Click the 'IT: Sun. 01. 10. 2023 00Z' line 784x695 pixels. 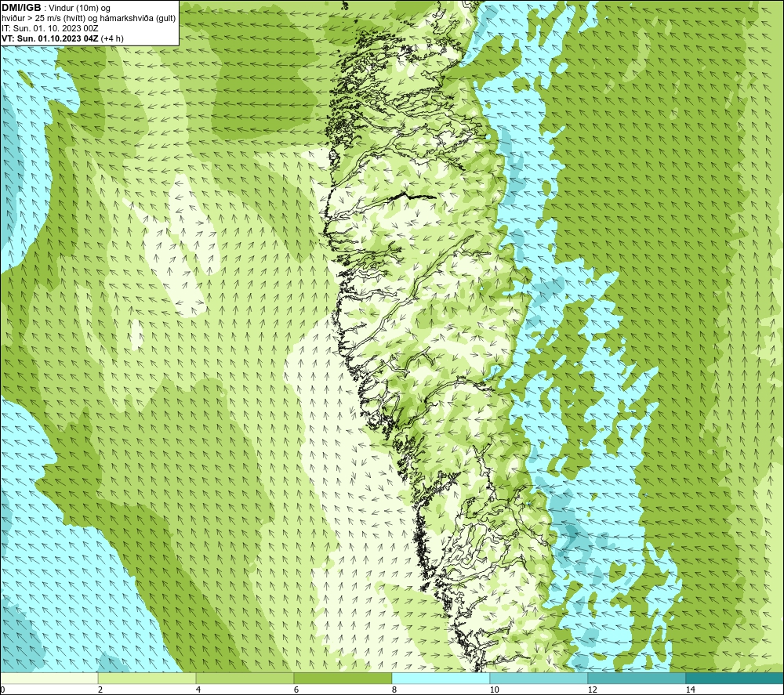(50, 28)
